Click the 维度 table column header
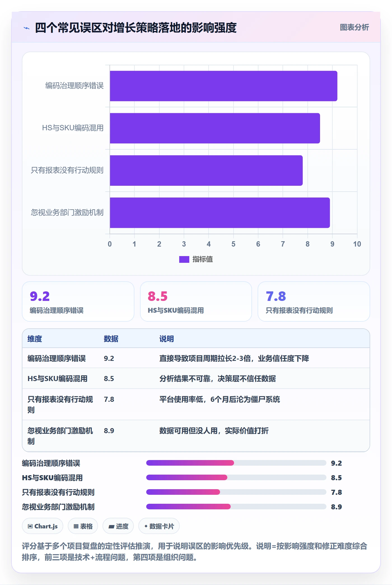This screenshot has height=585, width=392. (x=35, y=339)
